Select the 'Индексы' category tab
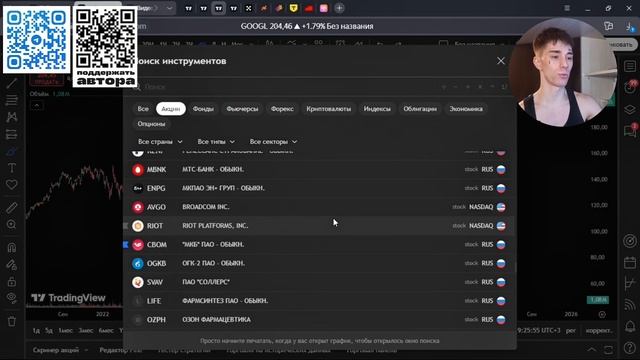The width and height of the screenshot is (640, 360). [377, 109]
